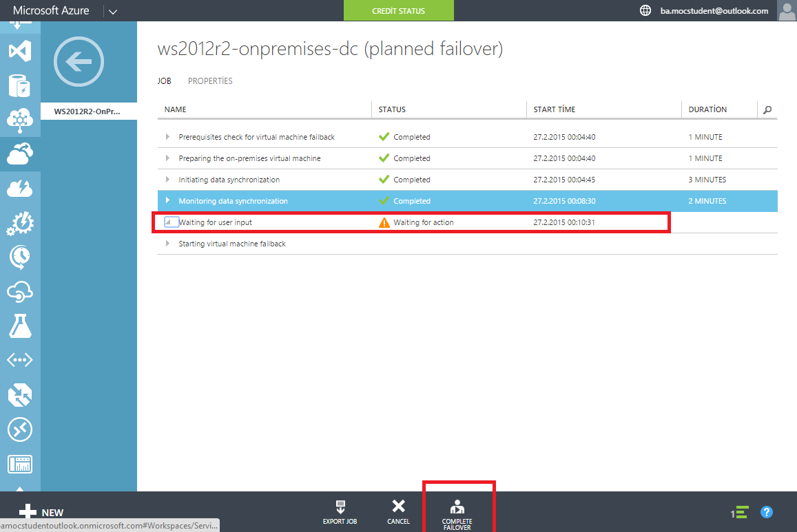The height and width of the screenshot is (532, 797).
Task: Select start time 27.2.2015 00:10:31
Action: tap(564, 222)
